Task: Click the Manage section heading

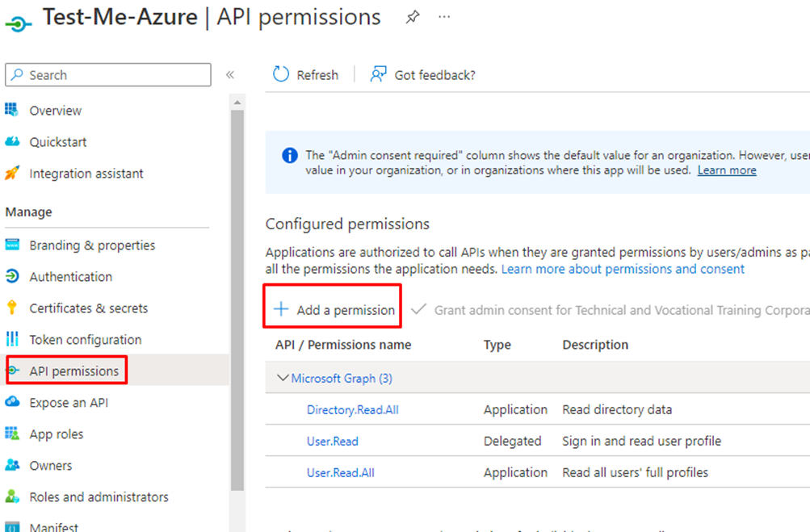Action: (28, 212)
